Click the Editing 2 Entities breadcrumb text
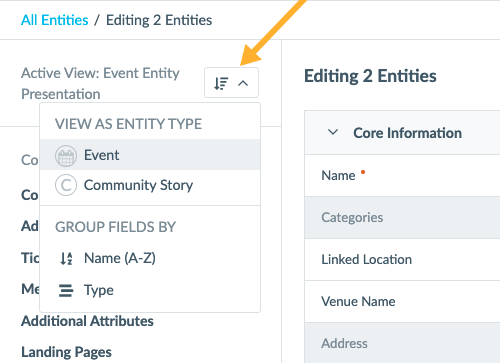Image resolution: width=500 pixels, height=363 pixels. point(159,20)
